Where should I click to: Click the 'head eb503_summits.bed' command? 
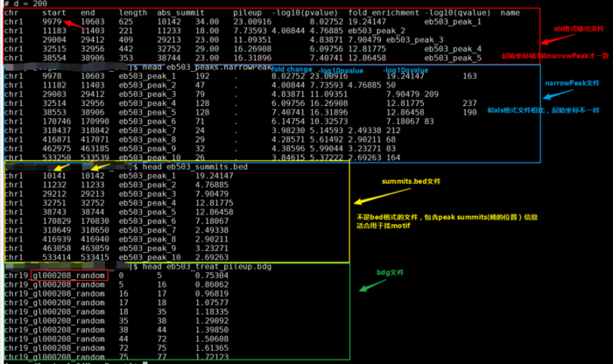tap(195, 167)
